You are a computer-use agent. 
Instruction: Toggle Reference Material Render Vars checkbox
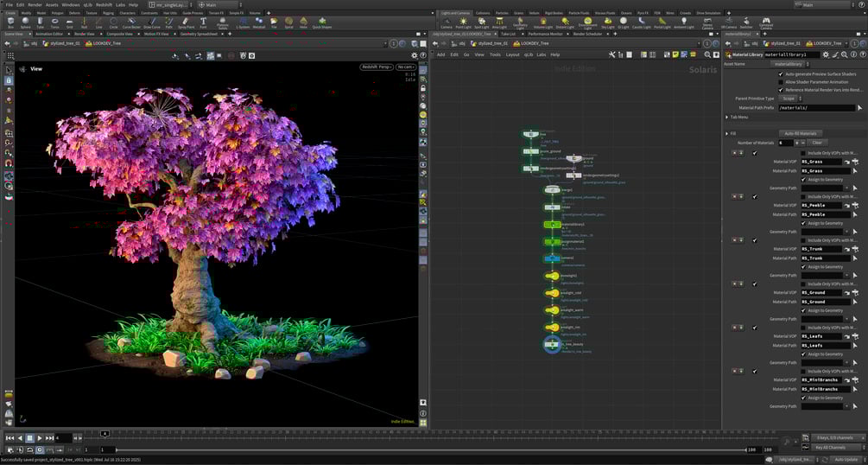point(781,89)
